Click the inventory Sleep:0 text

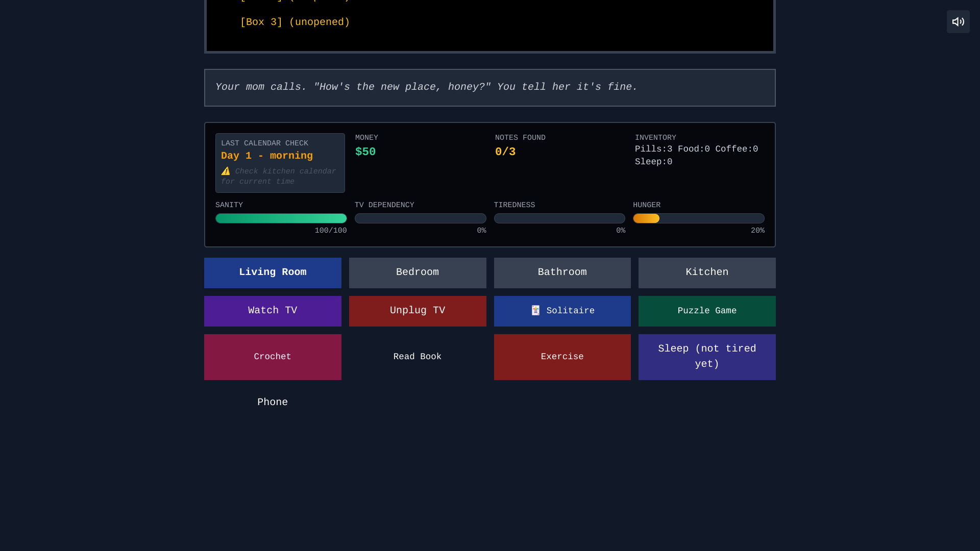click(x=653, y=162)
